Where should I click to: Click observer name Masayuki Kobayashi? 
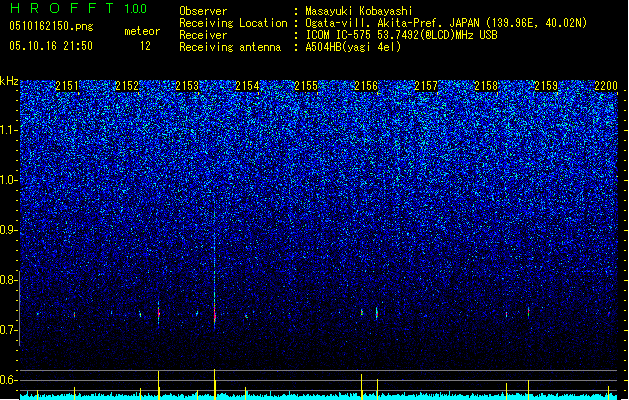[x=359, y=11]
